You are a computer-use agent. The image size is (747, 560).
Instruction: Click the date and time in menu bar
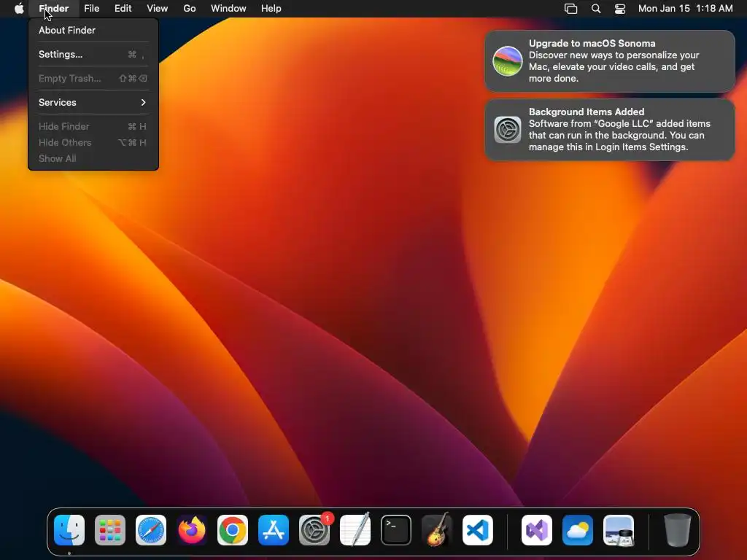(685, 8)
